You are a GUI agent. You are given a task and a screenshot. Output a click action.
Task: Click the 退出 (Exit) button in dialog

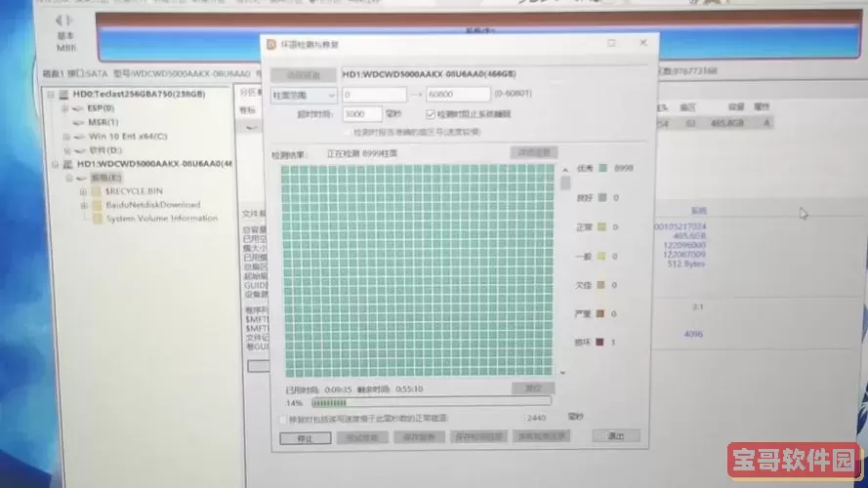(616, 436)
